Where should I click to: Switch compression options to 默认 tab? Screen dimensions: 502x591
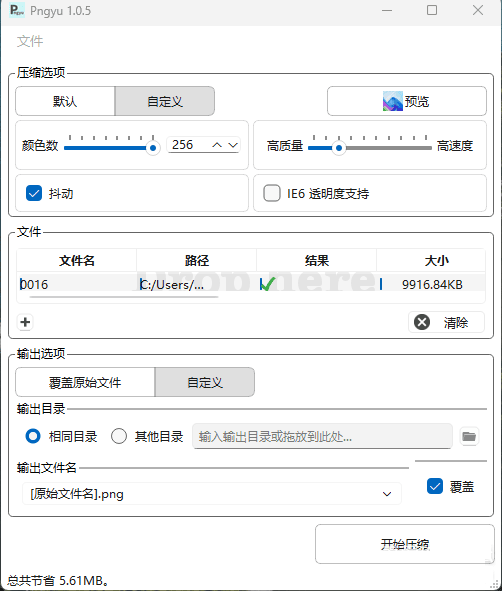[65, 101]
